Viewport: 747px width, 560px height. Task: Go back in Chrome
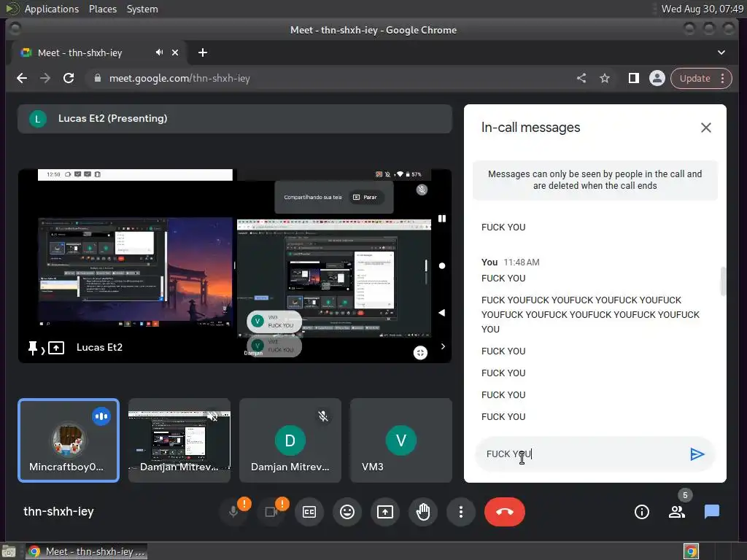[x=22, y=78]
